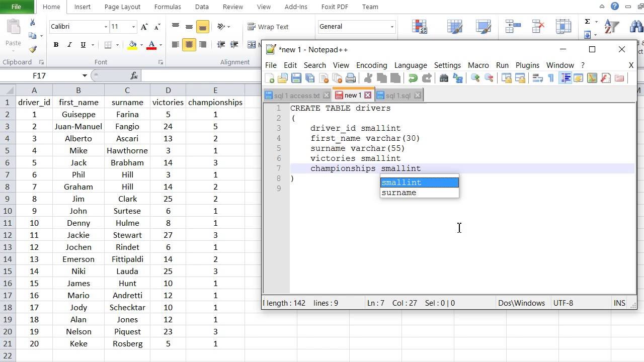Open the Notepad++ Encoding menu
Screen dimensions: 644x362
pos(371,65)
